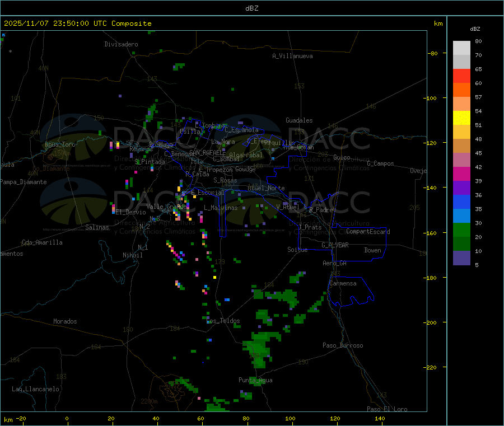This screenshot has width=504, height=426.
Task: Select the 'El_Desvio' map label
Action: [131, 212]
